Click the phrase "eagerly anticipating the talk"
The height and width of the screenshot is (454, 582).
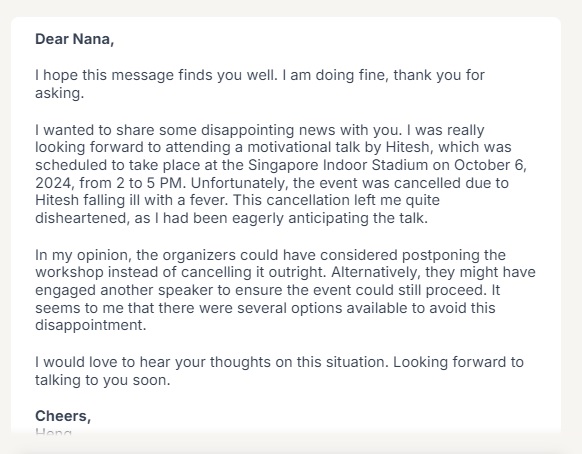[x=330, y=218]
